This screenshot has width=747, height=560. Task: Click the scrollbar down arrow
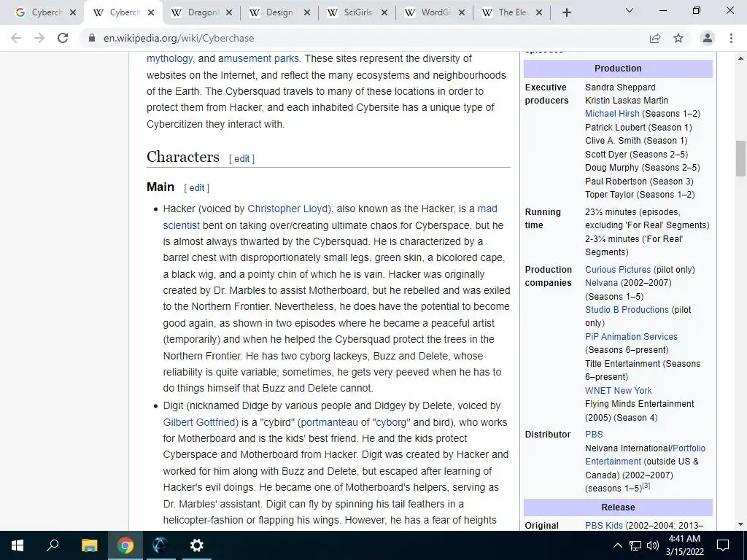740,524
